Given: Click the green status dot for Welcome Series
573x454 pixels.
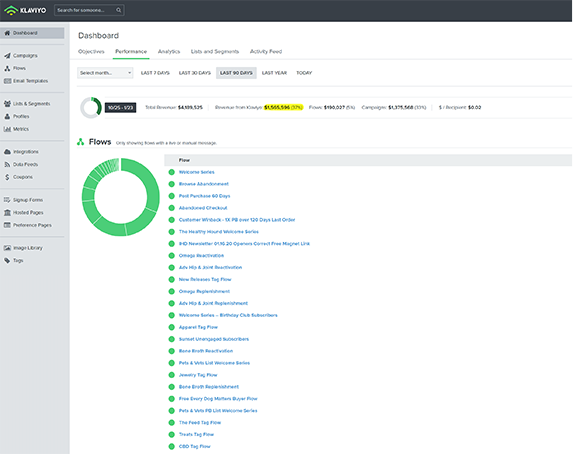Looking at the screenshot, I should [x=171, y=172].
